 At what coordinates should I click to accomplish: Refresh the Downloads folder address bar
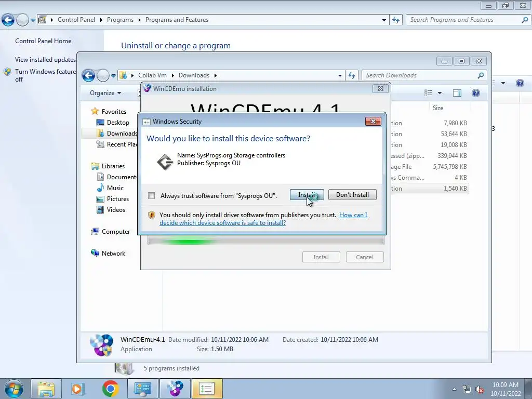[x=352, y=76]
